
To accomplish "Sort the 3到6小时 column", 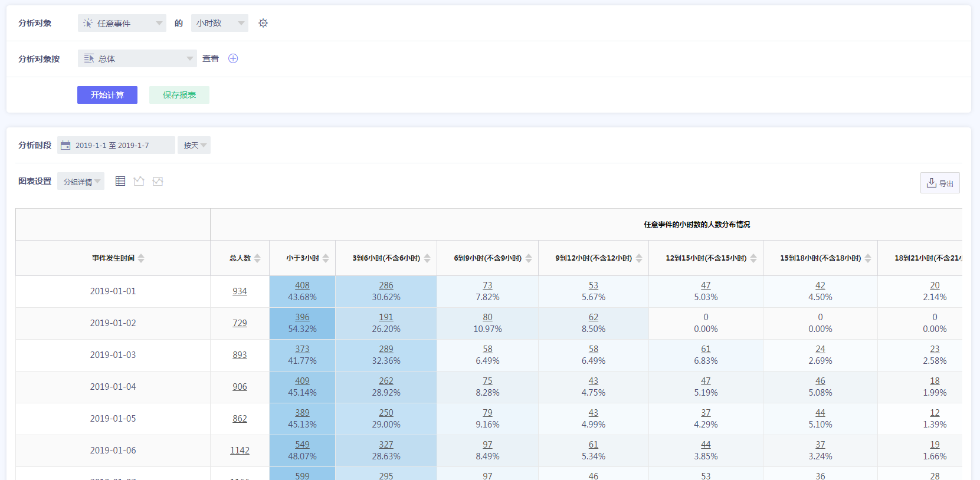I will coord(427,258).
